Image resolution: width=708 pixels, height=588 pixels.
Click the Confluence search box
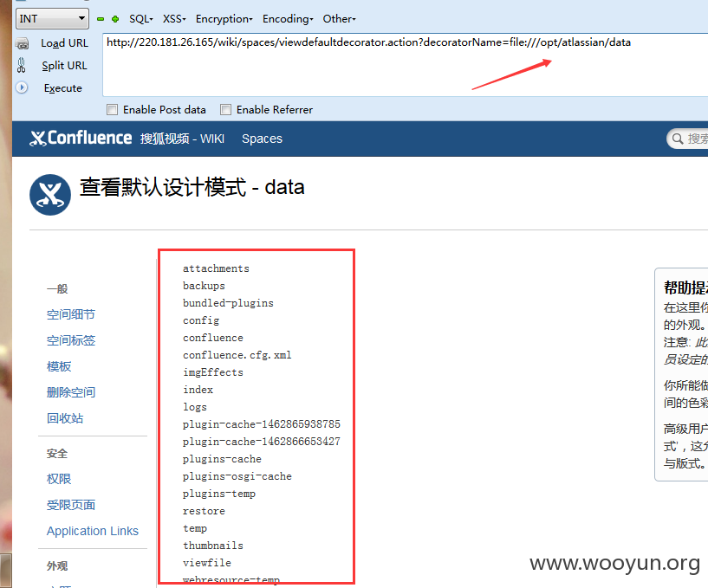pyautogui.click(x=688, y=139)
